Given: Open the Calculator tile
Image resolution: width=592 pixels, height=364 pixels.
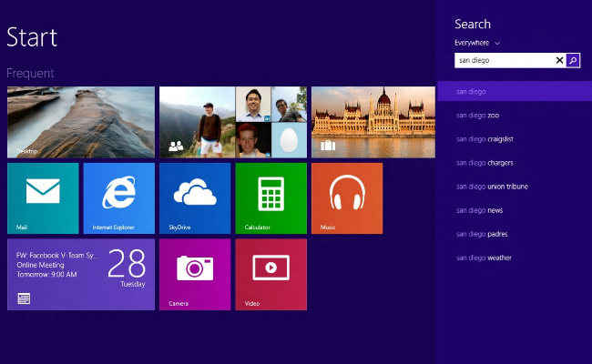Looking at the screenshot, I should coord(271,198).
